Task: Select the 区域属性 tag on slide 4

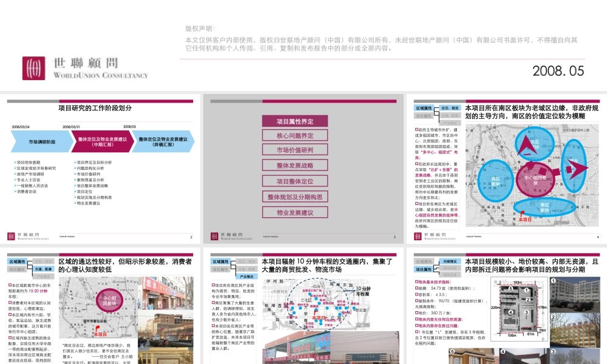Action: 424,107
